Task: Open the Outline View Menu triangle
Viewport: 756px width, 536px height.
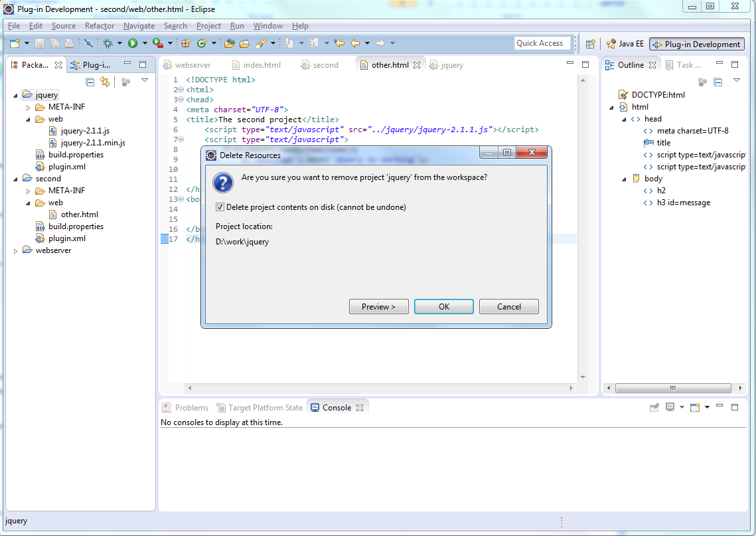Action: (x=736, y=80)
